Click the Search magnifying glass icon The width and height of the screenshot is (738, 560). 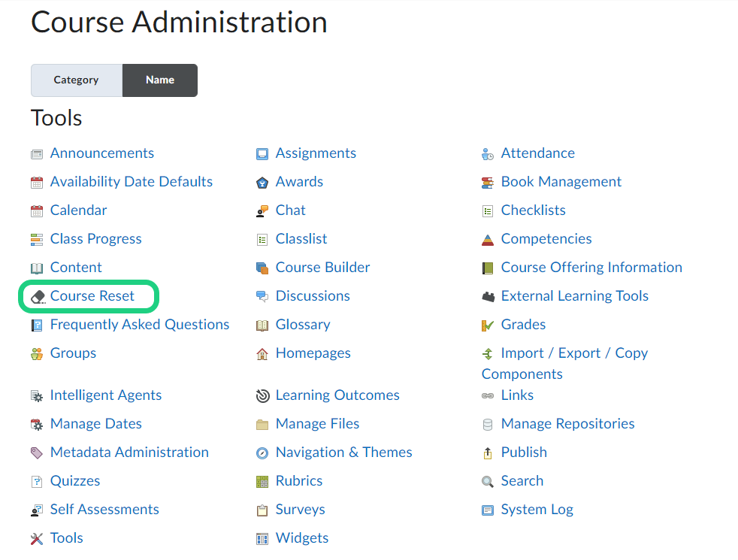(x=488, y=482)
